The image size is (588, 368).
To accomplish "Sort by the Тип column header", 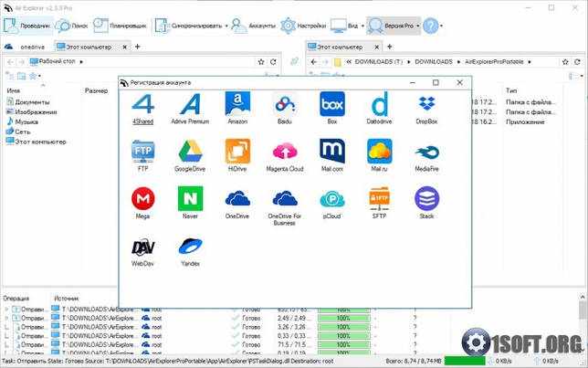I will 511,90.
